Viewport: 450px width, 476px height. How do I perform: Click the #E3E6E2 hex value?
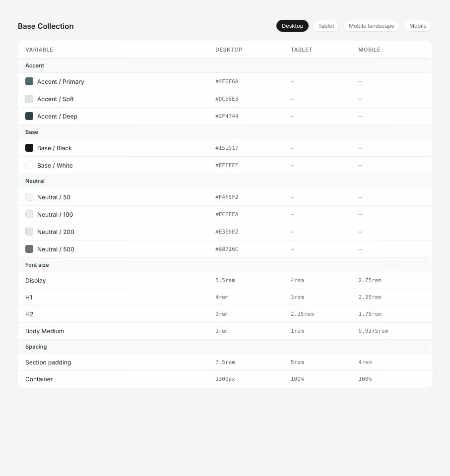[x=227, y=232]
